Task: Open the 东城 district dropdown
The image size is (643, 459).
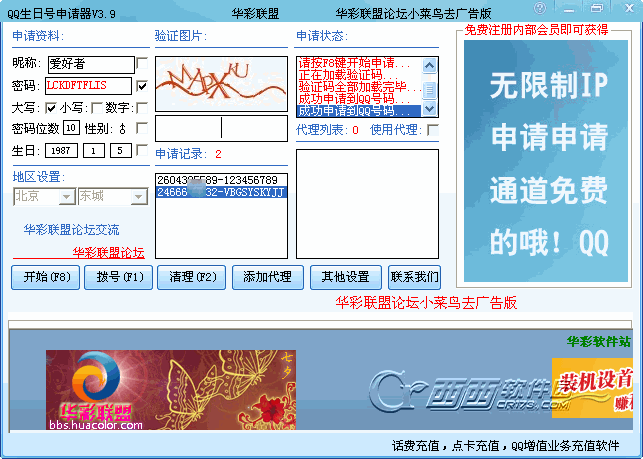Action: [139, 197]
